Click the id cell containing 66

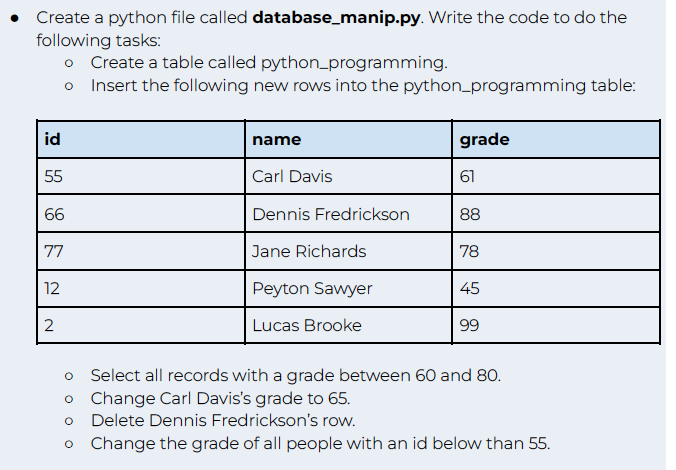(141, 214)
